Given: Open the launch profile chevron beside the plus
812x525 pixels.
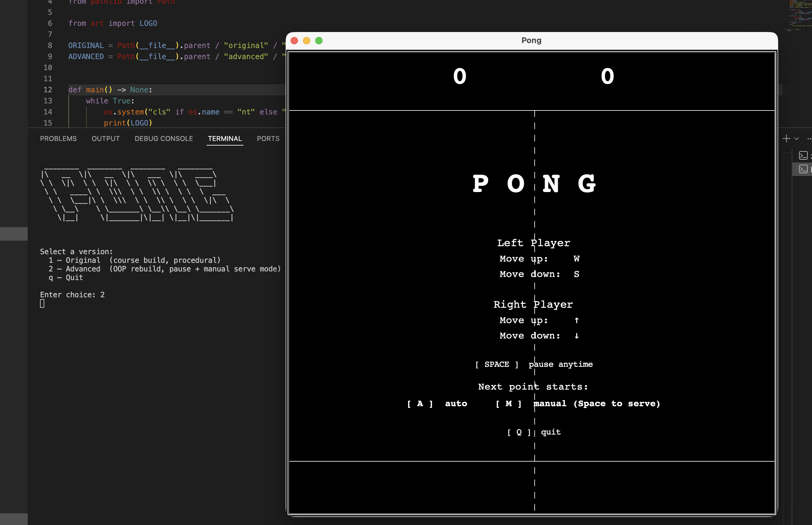Looking at the screenshot, I should pyautogui.click(x=797, y=139).
